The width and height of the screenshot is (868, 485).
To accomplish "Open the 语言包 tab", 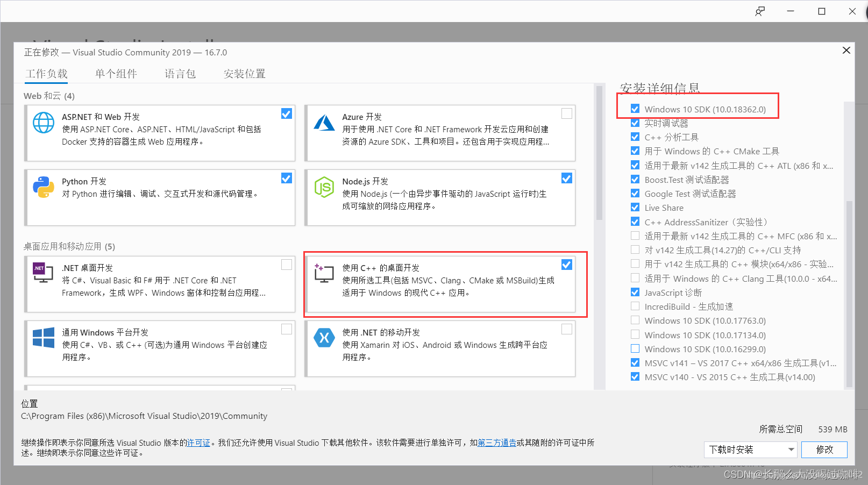I will coord(180,74).
